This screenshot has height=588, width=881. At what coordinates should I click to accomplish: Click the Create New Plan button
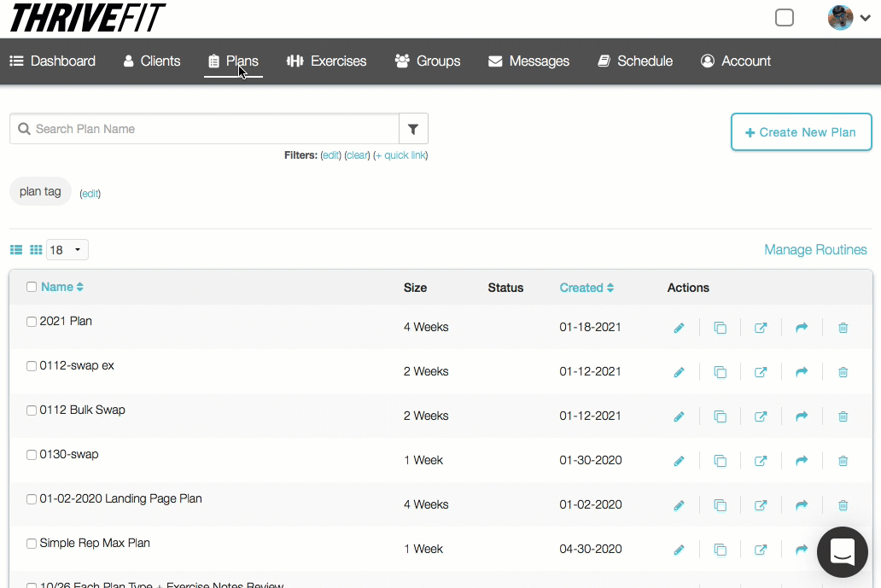tap(801, 132)
